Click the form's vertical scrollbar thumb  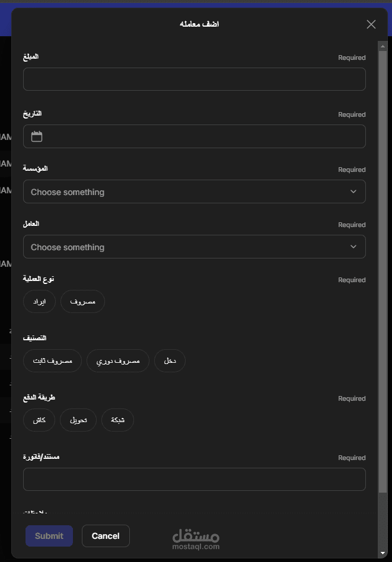(x=383, y=267)
